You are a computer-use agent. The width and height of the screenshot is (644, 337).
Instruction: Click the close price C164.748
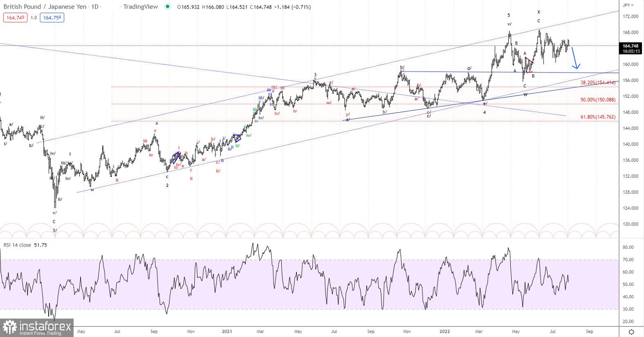pos(261,7)
